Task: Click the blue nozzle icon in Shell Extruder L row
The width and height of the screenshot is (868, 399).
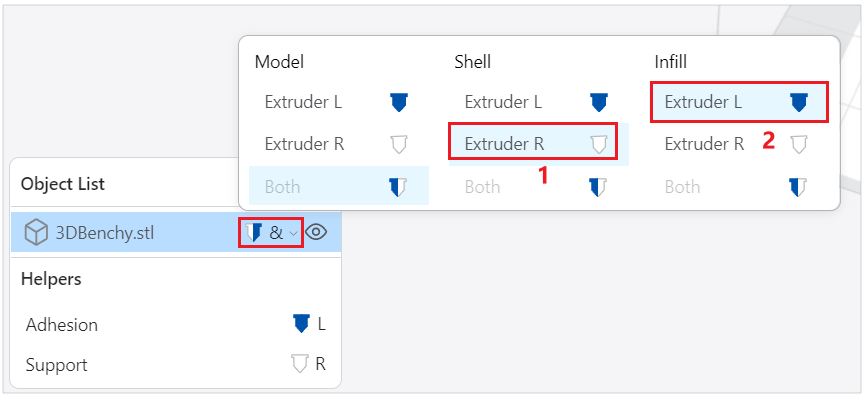Action: tap(598, 102)
